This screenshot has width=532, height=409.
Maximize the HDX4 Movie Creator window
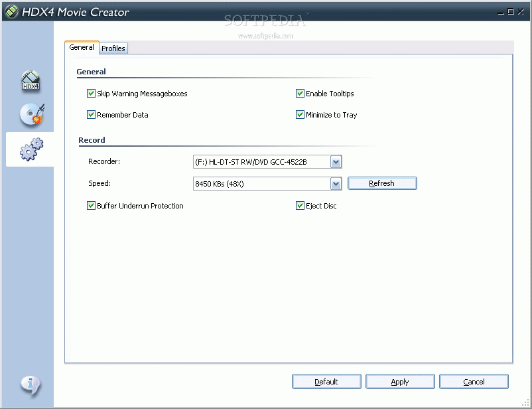pos(511,11)
